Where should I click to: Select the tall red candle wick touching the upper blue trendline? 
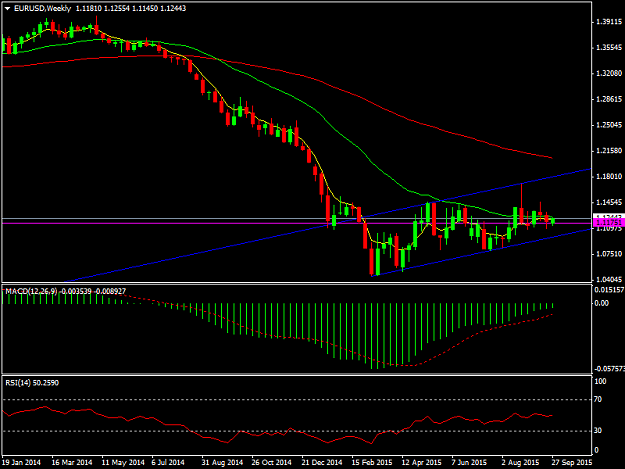click(x=521, y=195)
